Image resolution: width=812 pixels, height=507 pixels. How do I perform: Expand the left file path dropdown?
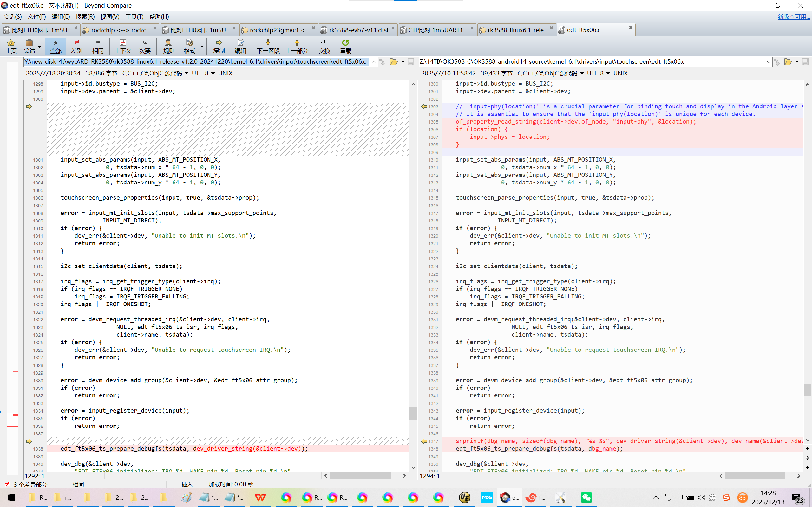(x=374, y=62)
